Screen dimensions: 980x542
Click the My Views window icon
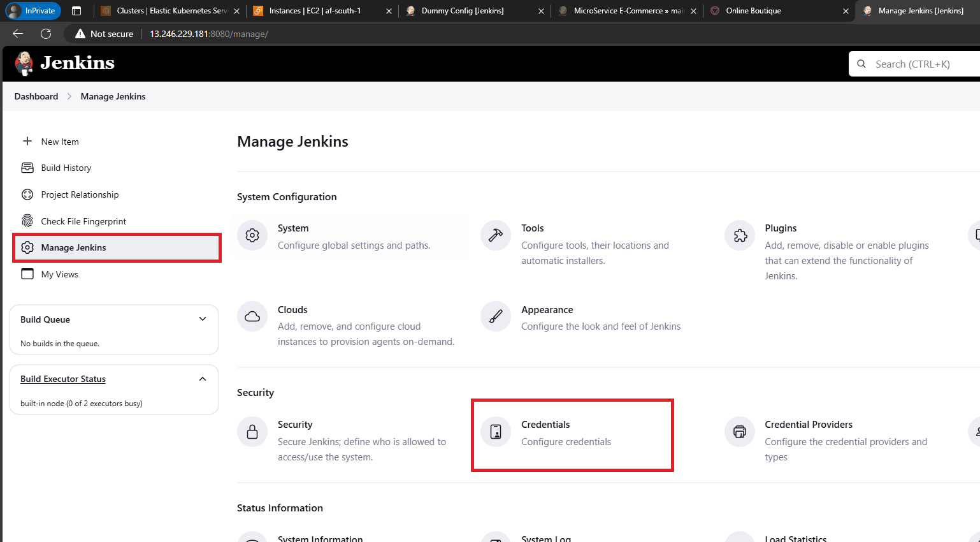pos(27,274)
